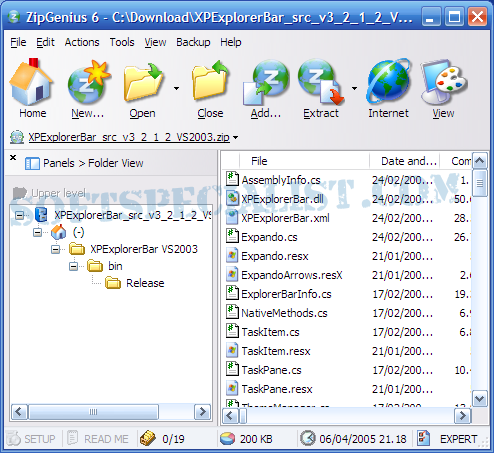Collapse the XPExplorerBar VS2003 folder node
494x453 pixels.
click(56, 249)
